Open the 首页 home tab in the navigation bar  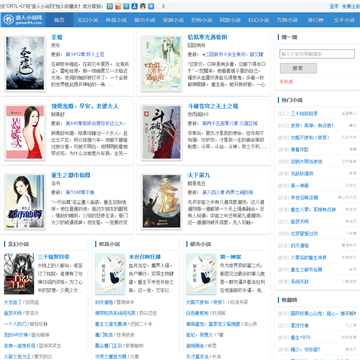coord(59,20)
